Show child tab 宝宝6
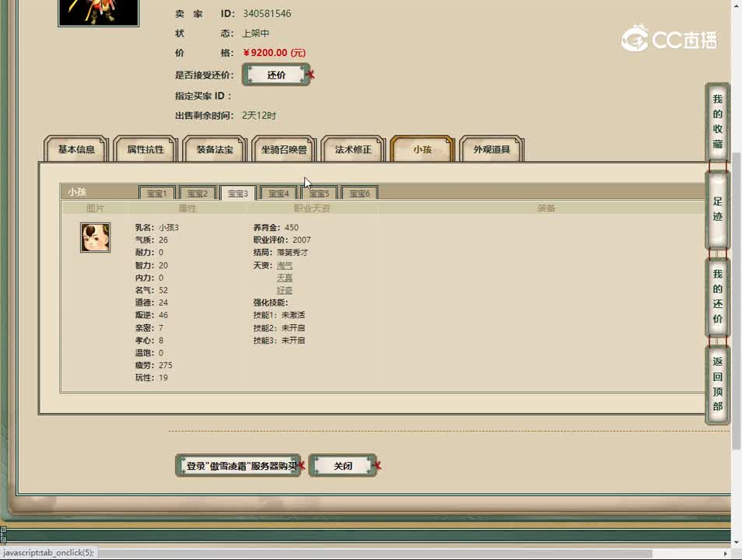 [x=359, y=193]
